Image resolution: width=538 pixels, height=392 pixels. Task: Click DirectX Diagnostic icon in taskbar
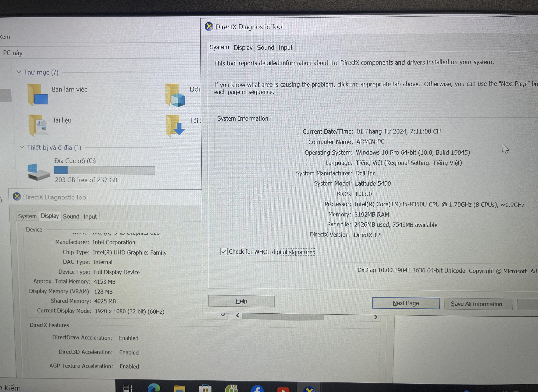pos(309,389)
